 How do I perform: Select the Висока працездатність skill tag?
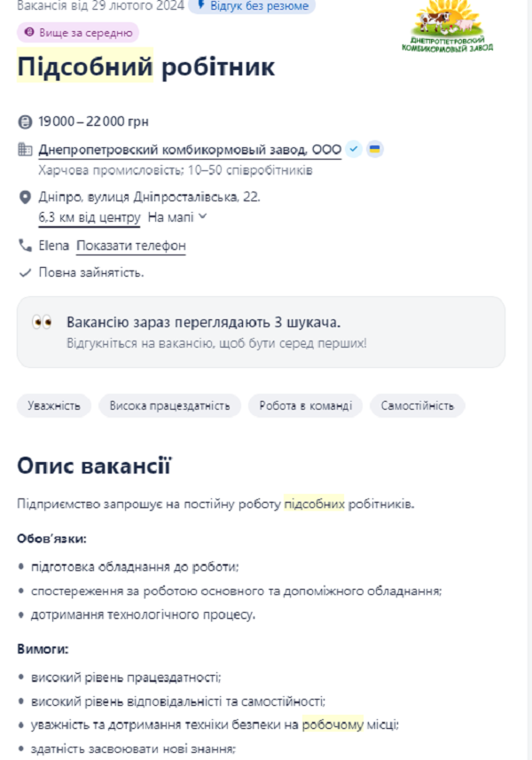(169, 406)
